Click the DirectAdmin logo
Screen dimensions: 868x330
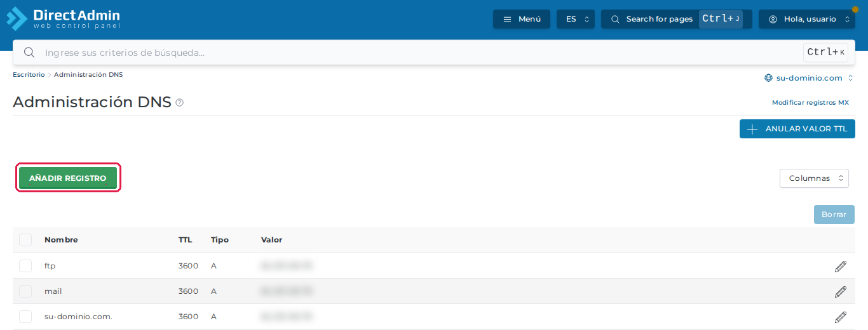pos(63,18)
